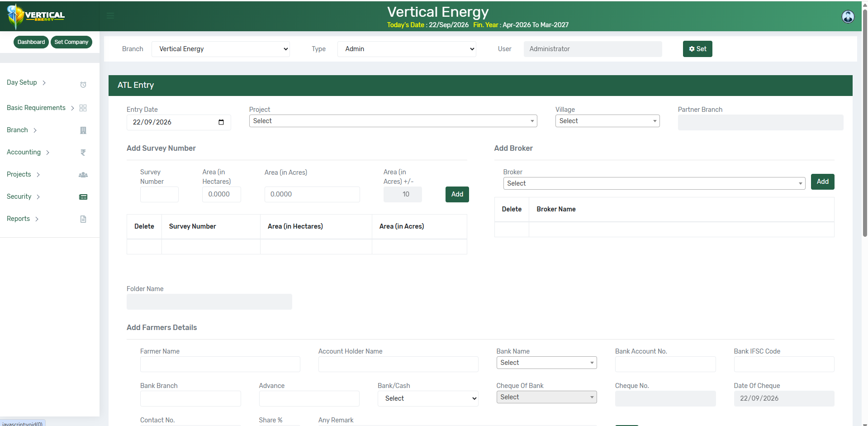This screenshot has width=868, height=426.
Task: Click the Set button
Action: point(697,49)
